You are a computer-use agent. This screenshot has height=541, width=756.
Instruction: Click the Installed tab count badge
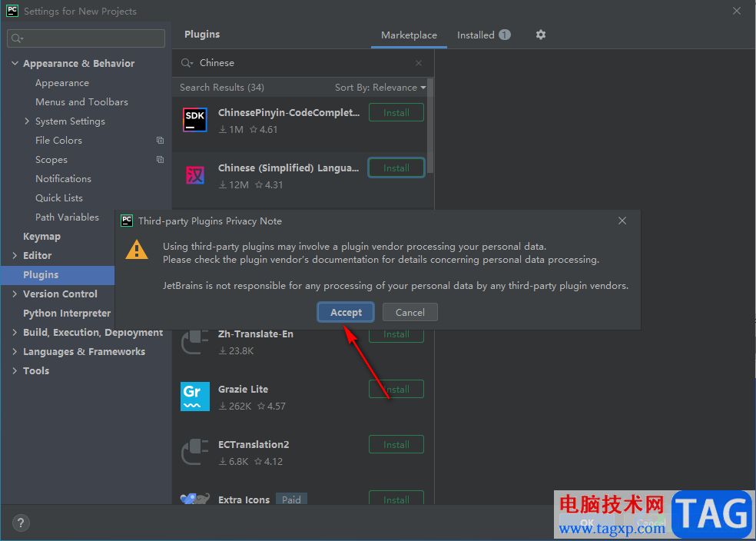[504, 35]
